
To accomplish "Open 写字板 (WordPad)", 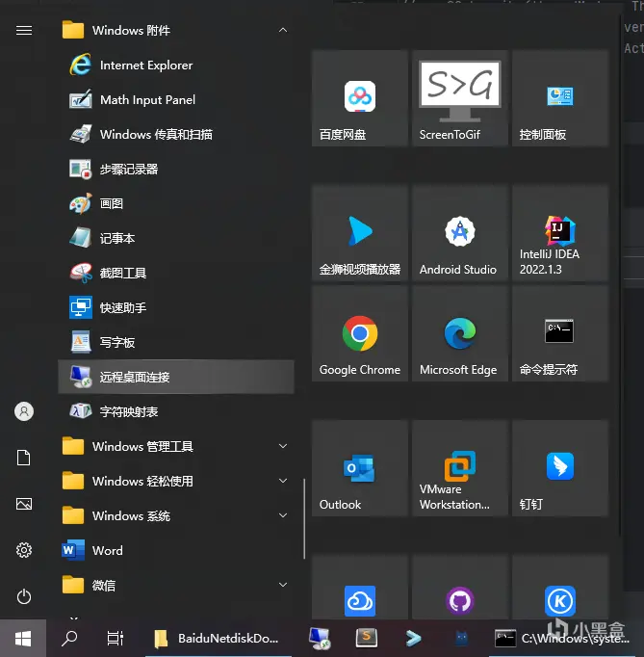I will click(176, 342).
